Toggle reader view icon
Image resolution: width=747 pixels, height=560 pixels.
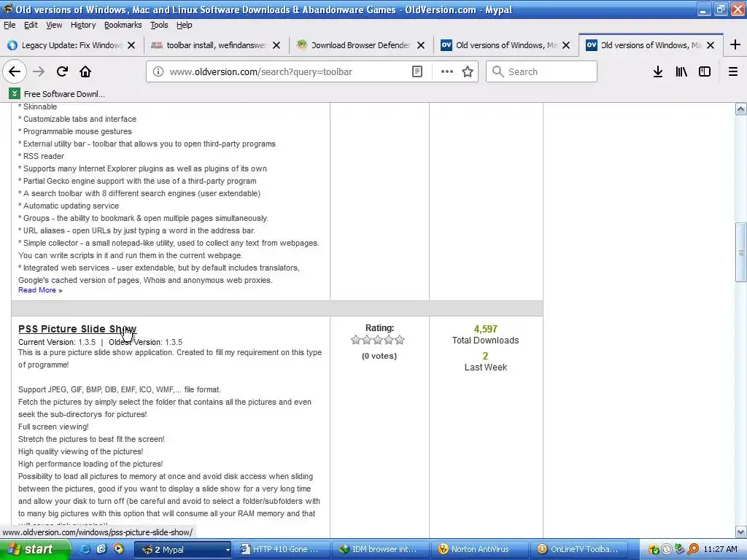click(x=417, y=71)
